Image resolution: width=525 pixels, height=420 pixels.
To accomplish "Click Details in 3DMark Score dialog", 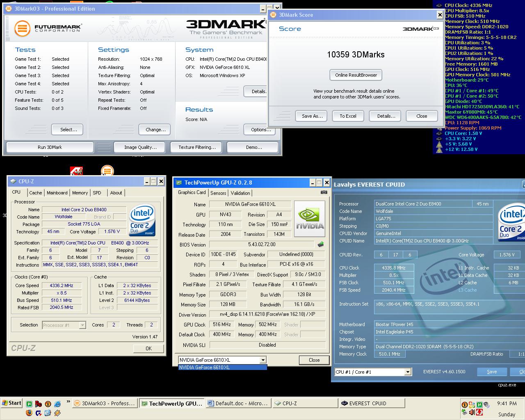I will pos(385,116).
